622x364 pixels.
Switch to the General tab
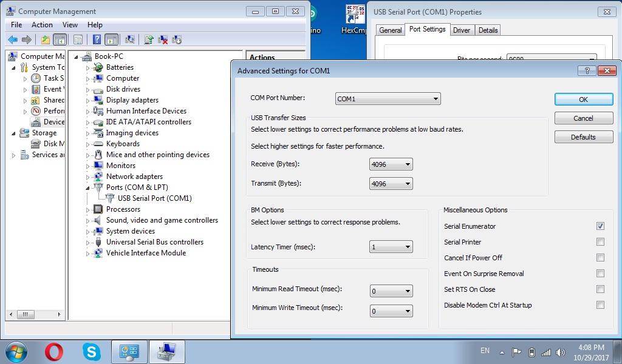coord(391,30)
